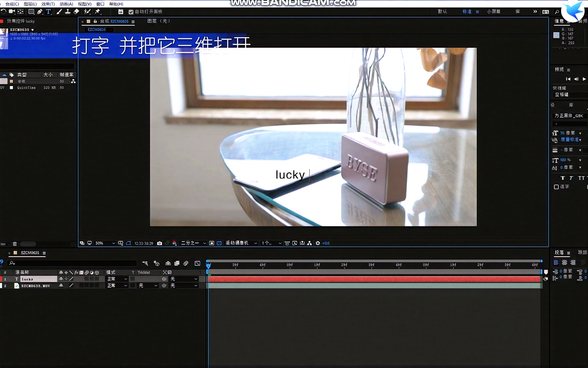The width and height of the screenshot is (588, 368).
Task: Open the 活动摄像机 view dropdown
Action: click(x=241, y=243)
